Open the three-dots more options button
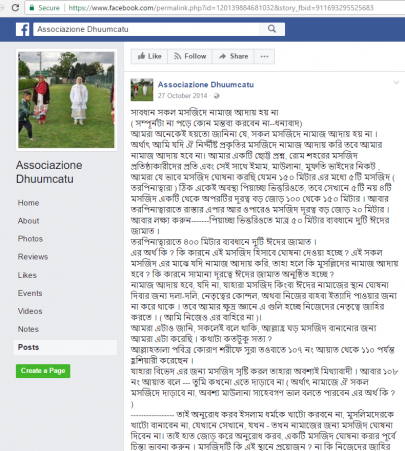 pyautogui.click(x=264, y=56)
